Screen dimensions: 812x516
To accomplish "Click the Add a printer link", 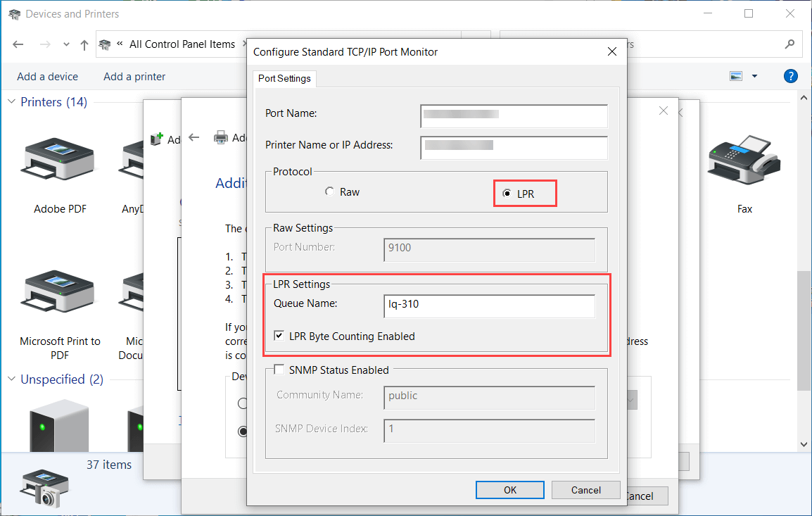I will click(134, 76).
